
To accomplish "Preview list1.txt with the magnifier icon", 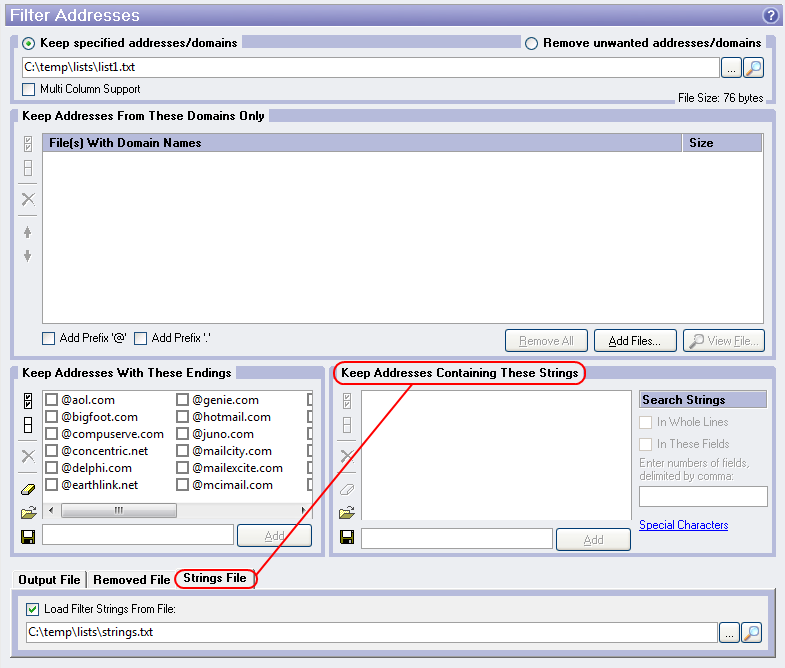I will tap(753, 68).
